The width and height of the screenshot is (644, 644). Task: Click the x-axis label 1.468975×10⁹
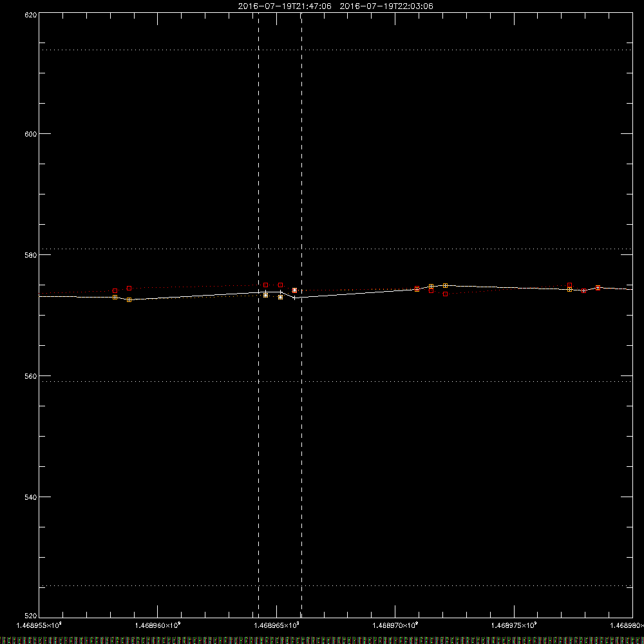tap(514, 625)
